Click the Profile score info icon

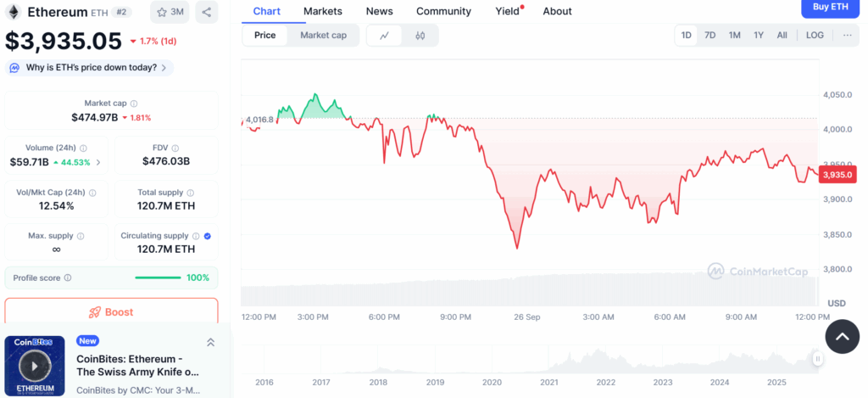(x=68, y=277)
